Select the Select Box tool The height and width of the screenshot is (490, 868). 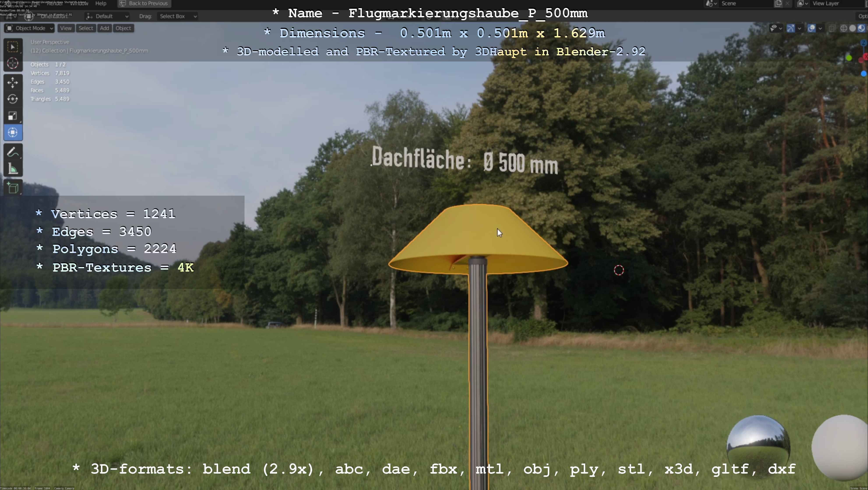[13, 46]
